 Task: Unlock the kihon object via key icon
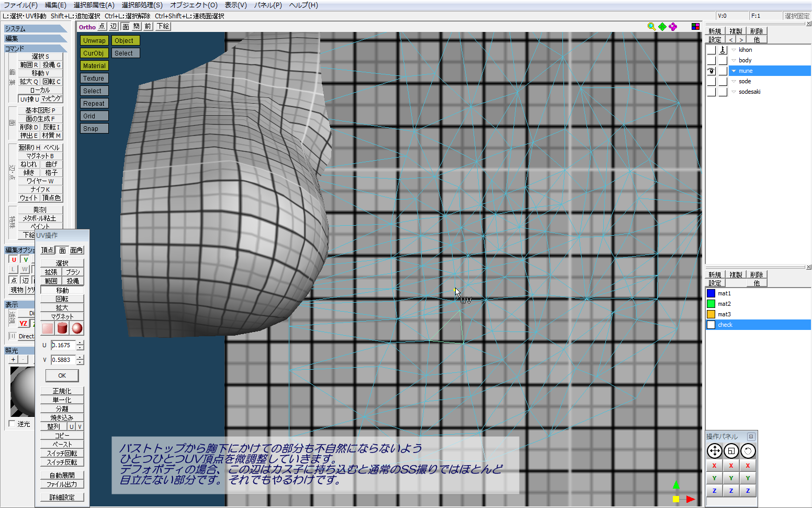coord(723,50)
